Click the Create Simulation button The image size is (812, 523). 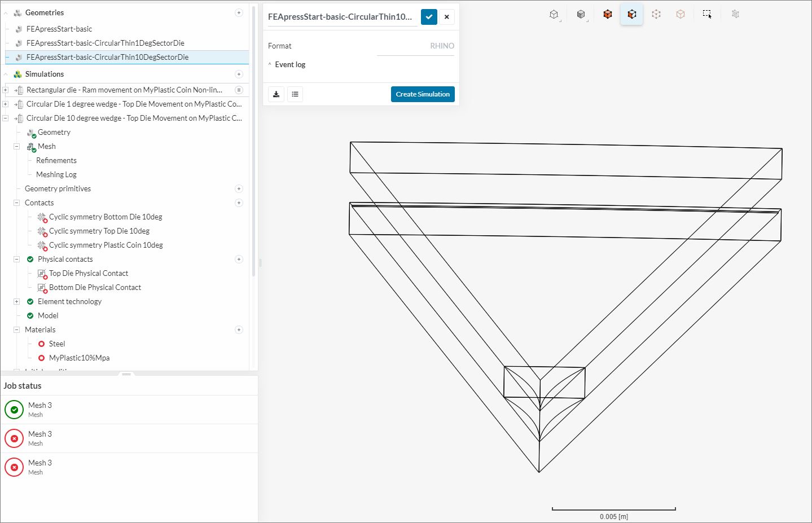pos(423,94)
